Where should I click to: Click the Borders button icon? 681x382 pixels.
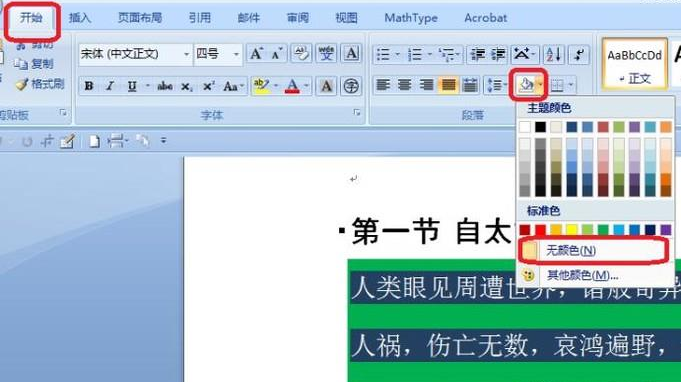[x=557, y=85]
